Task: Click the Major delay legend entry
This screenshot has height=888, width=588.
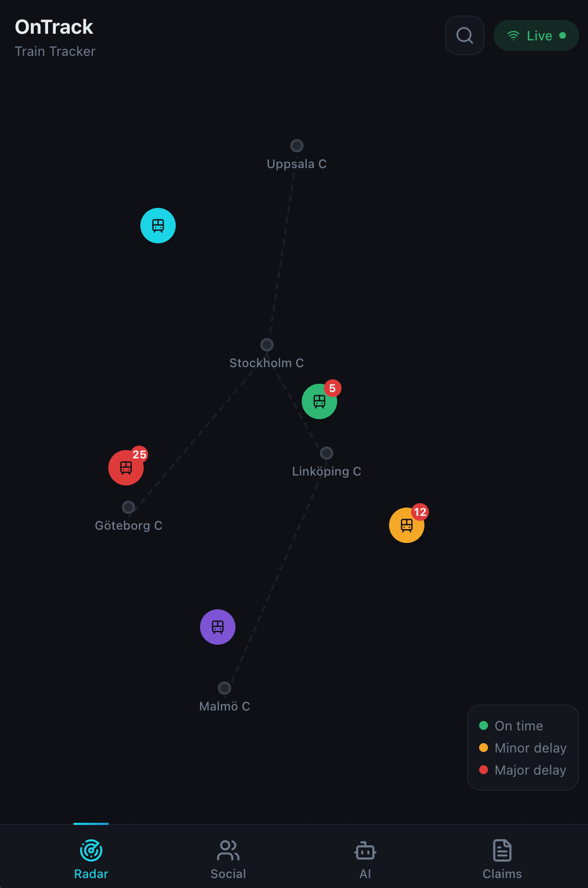Action: 523,770
